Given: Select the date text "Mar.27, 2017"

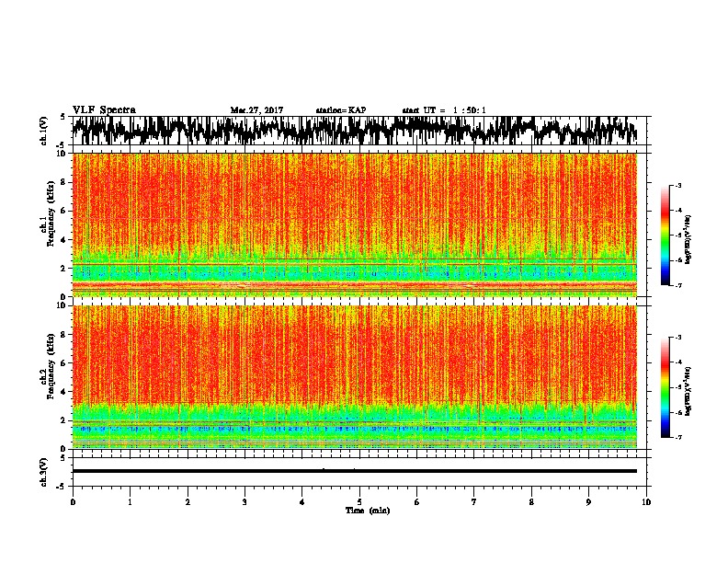Looking at the screenshot, I should (256, 110).
